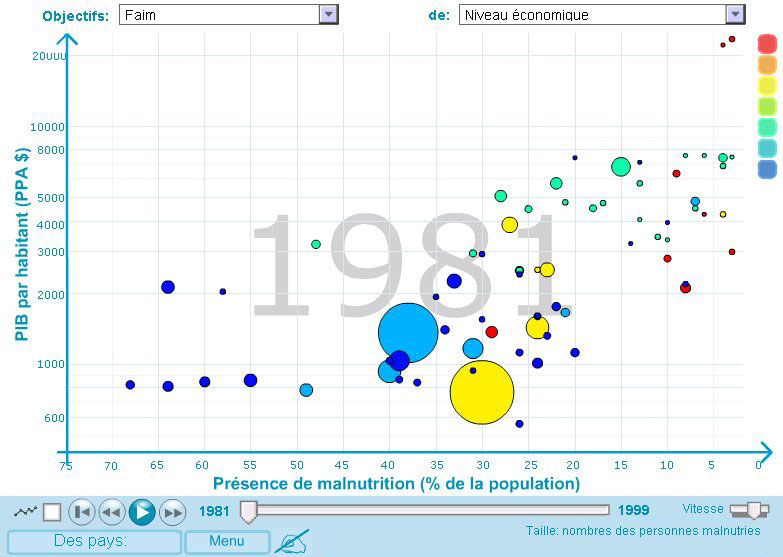Jump to start with skip-back button
Screen dimensions: 783x557
point(82,512)
